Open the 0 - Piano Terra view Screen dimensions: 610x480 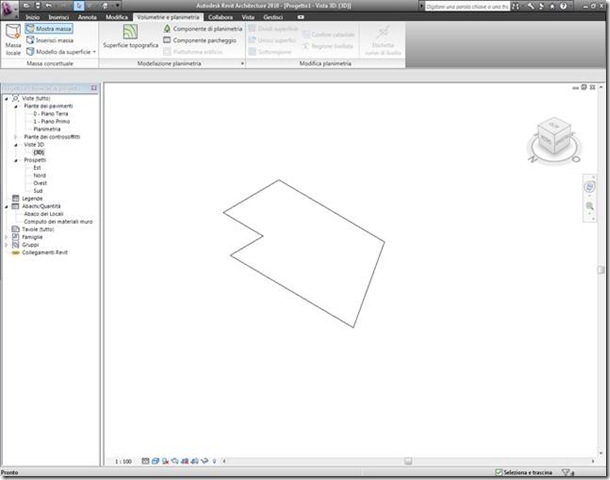pos(51,114)
